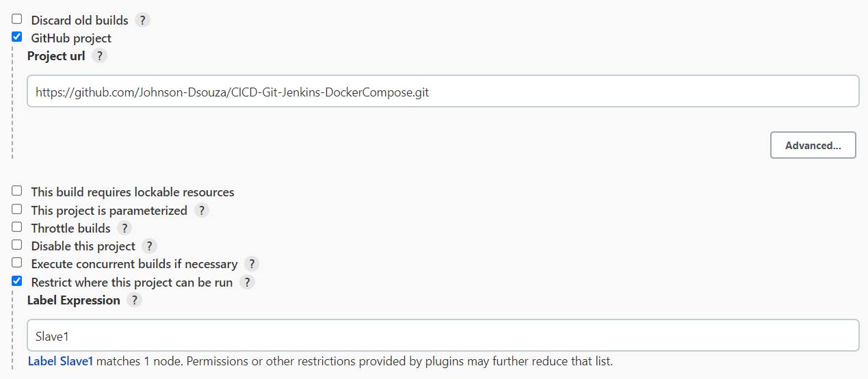
Task: Show help for Project url field
Action: (x=100, y=56)
